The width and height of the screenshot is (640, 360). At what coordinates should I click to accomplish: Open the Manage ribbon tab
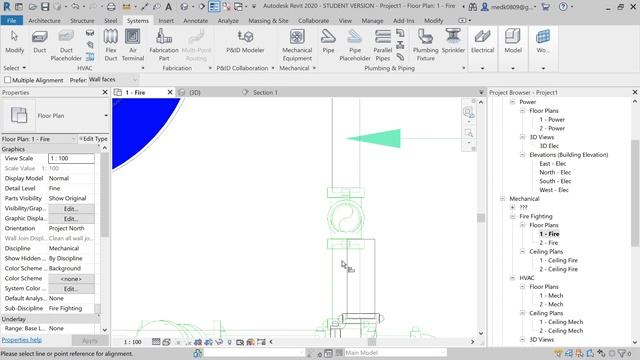(x=372, y=20)
